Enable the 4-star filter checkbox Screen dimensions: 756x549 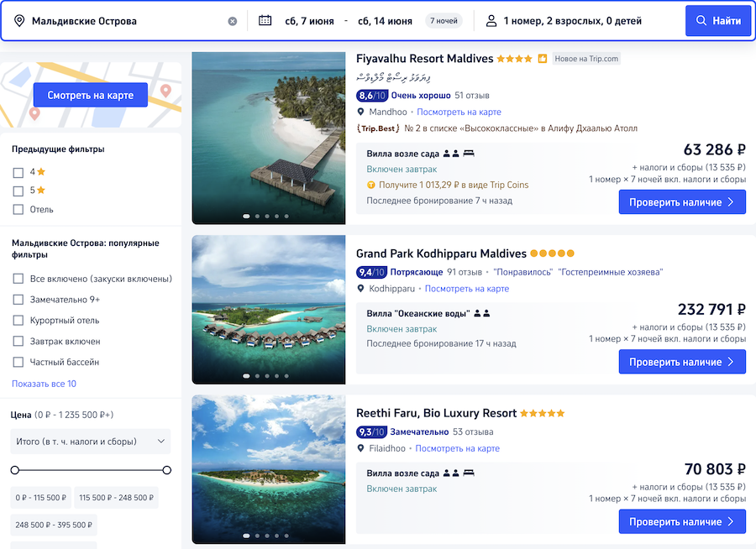[x=18, y=172]
